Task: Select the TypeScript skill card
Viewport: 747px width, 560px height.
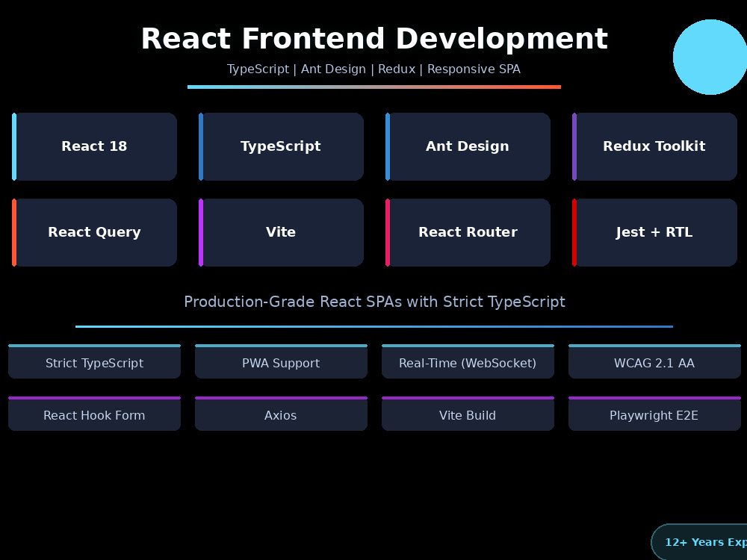Action: (281, 146)
